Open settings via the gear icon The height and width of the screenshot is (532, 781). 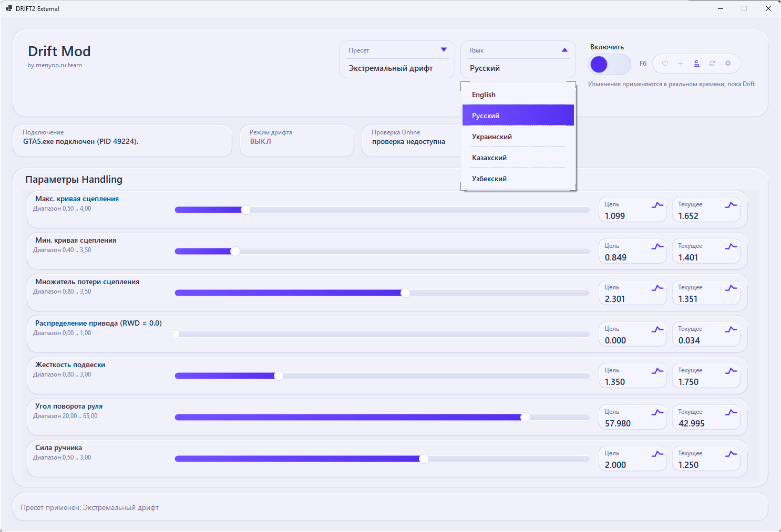728,64
